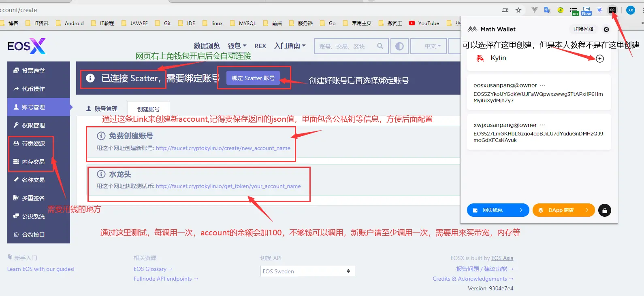Open the YouTube bookmark
Screen dimensions: 644x296
coord(424,23)
